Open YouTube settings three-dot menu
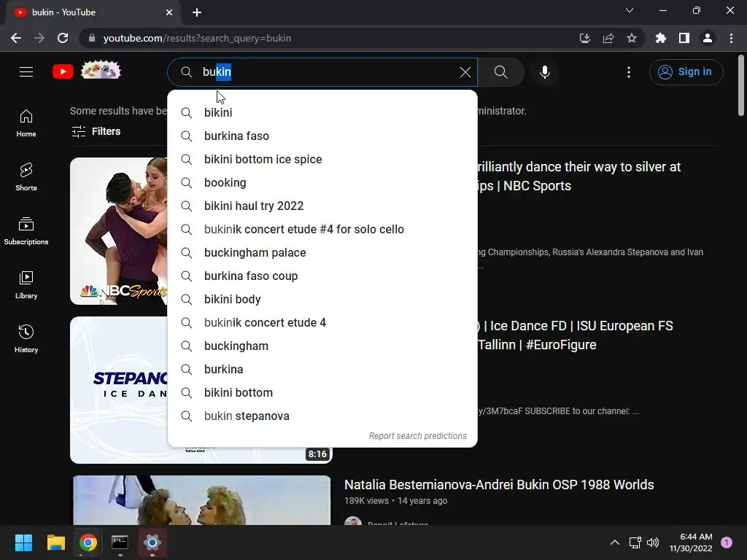 point(629,72)
